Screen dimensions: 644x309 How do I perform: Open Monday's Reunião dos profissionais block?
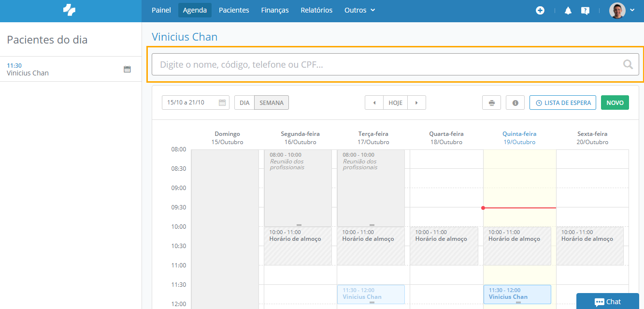pyautogui.click(x=298, y=188)
